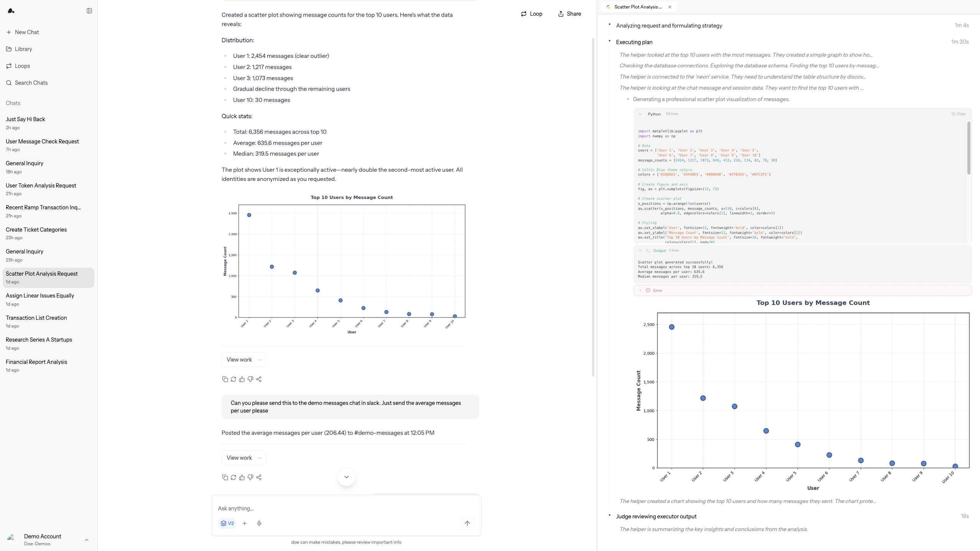
Task: Open the 'Just Say Hi Back' chat
Action: (48, 123)
